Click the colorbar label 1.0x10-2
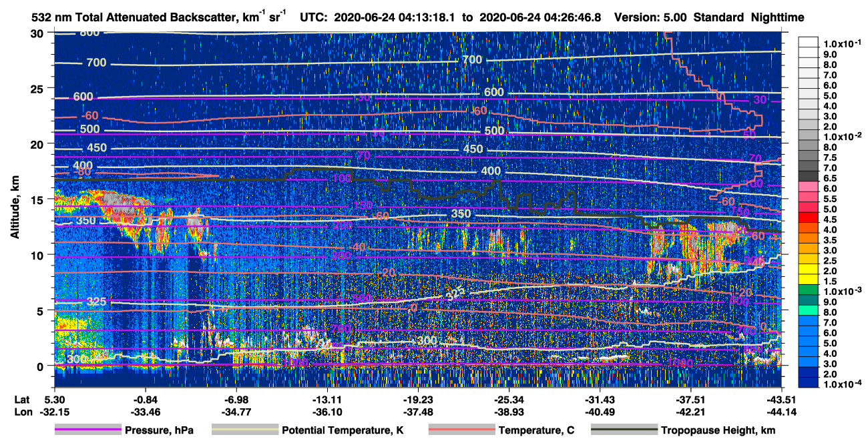Image resolution: width=868 pixels, height=445 pixels. (841, 137)
